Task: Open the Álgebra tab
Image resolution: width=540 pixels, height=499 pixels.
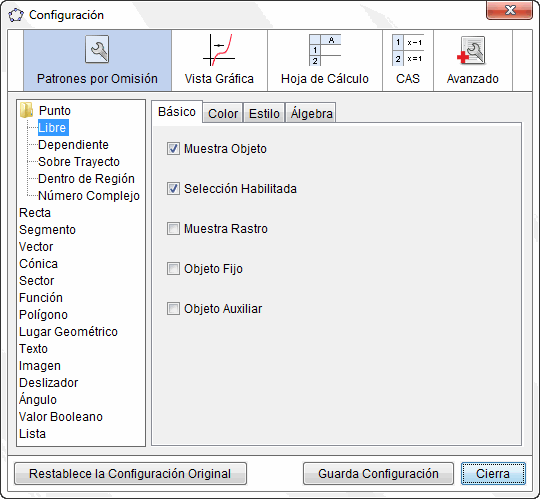Action: 311,113
